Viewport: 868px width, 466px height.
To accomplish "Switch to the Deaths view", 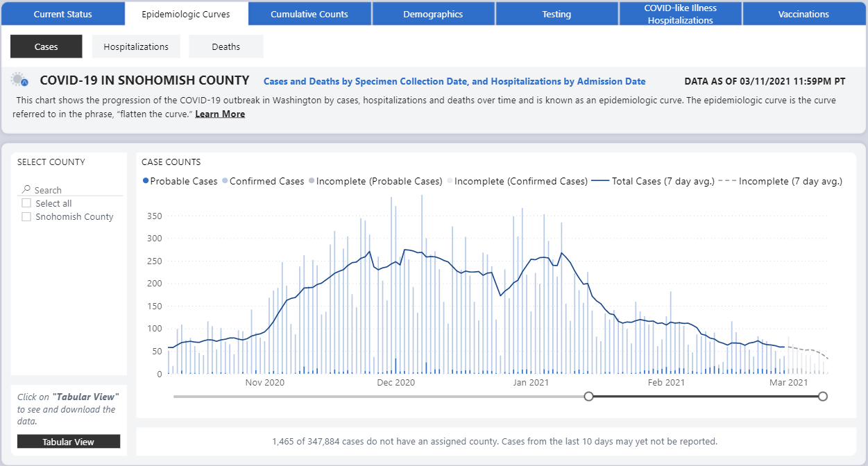I will pyautogui.click(x=226, y=46).
